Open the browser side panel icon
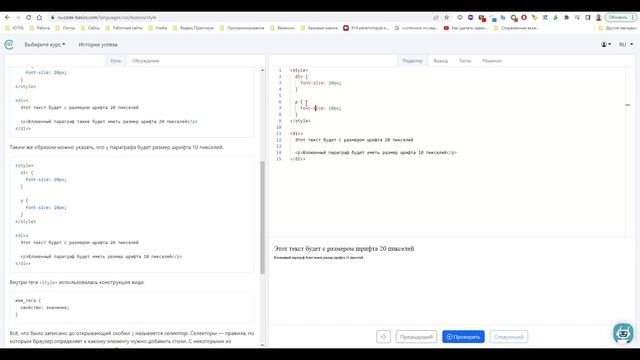Screen dimensions: 640x360 click(x=588, y=18)
